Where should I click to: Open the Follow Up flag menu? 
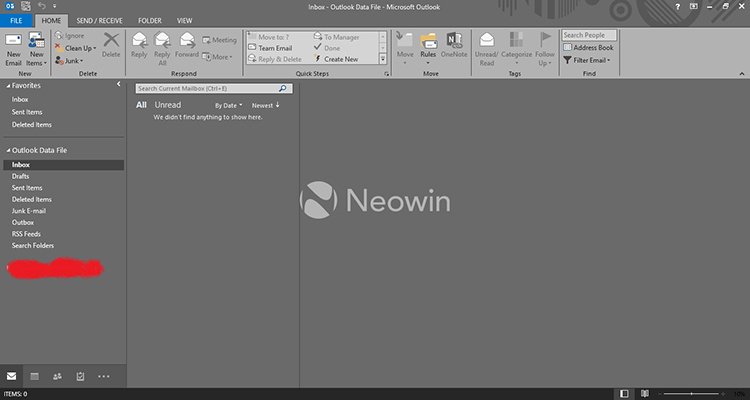pos(545,49)
